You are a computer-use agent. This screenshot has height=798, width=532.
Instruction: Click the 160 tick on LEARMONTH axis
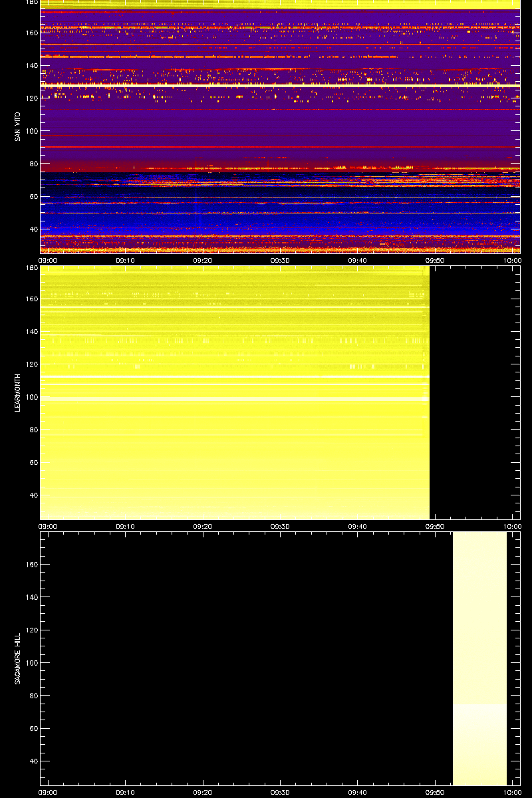[x=33, y=299]
